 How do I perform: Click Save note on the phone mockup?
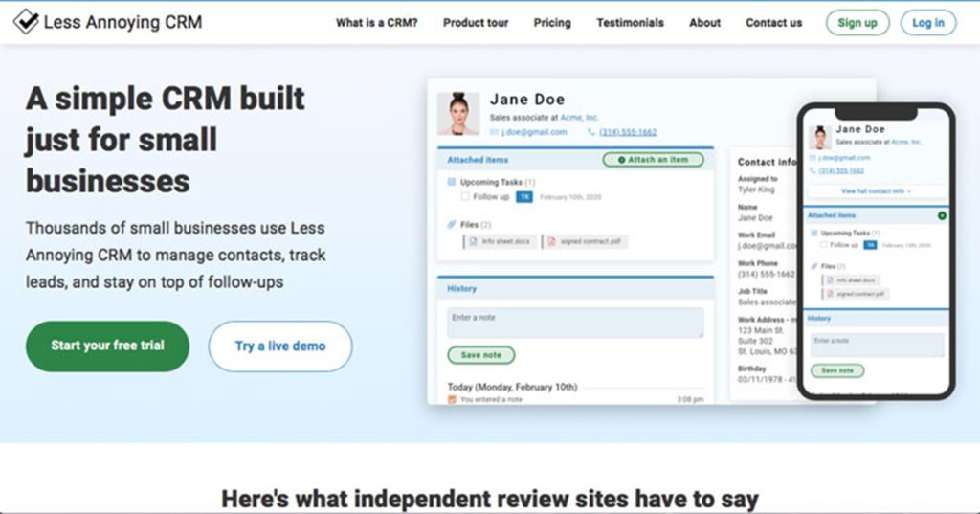[x=837, y=370]
